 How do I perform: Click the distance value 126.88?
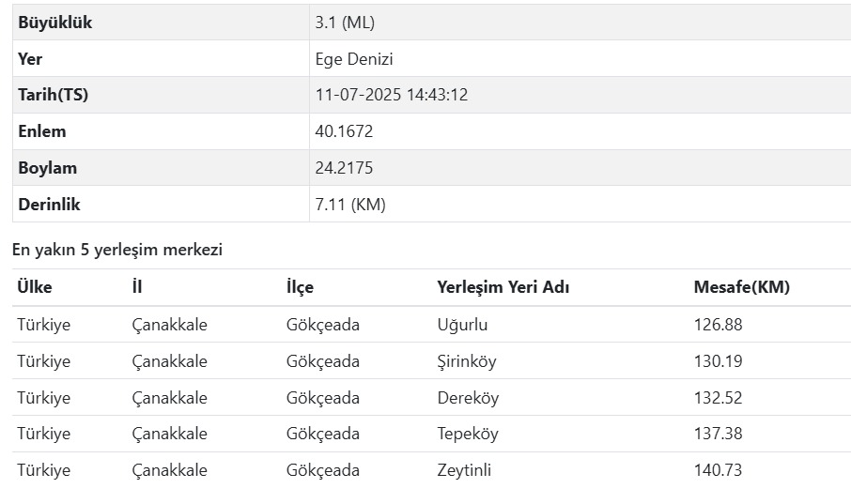[x=718, y=325]
